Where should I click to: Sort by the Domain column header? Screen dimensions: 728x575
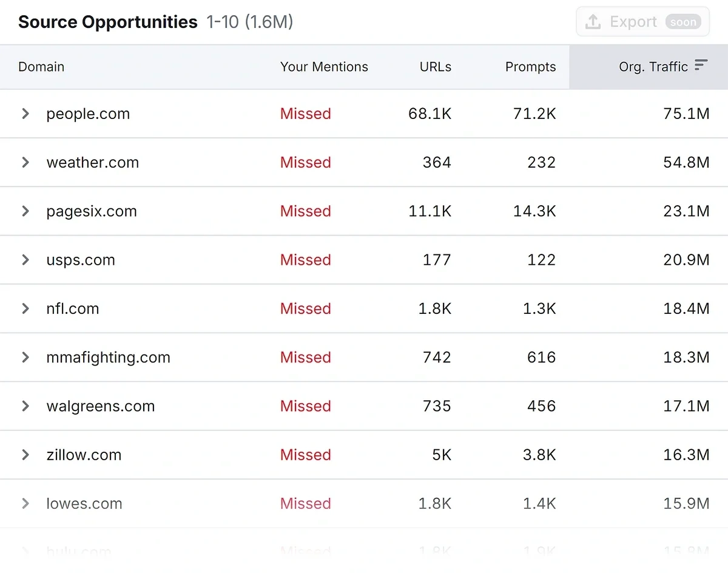point(41,67)
